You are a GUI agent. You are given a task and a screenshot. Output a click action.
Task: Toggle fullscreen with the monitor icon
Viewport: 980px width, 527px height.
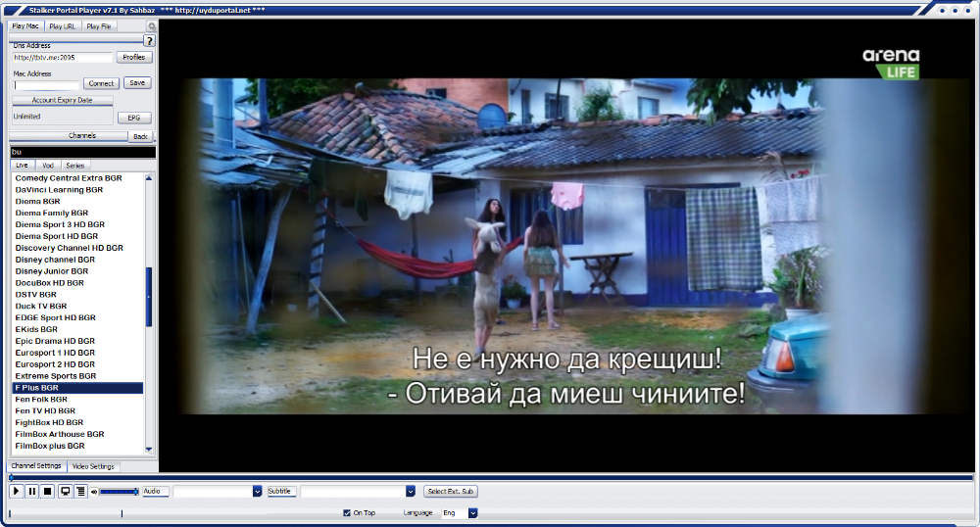[x=65, y=492]
